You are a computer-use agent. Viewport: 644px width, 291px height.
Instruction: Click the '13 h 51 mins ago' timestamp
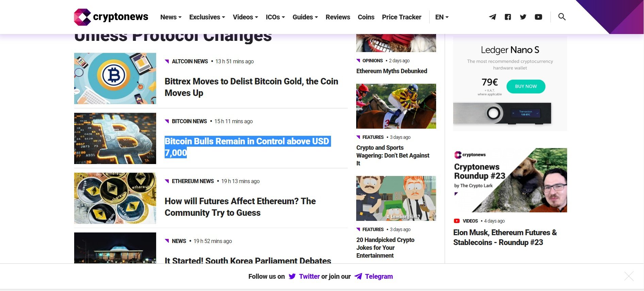234,61
